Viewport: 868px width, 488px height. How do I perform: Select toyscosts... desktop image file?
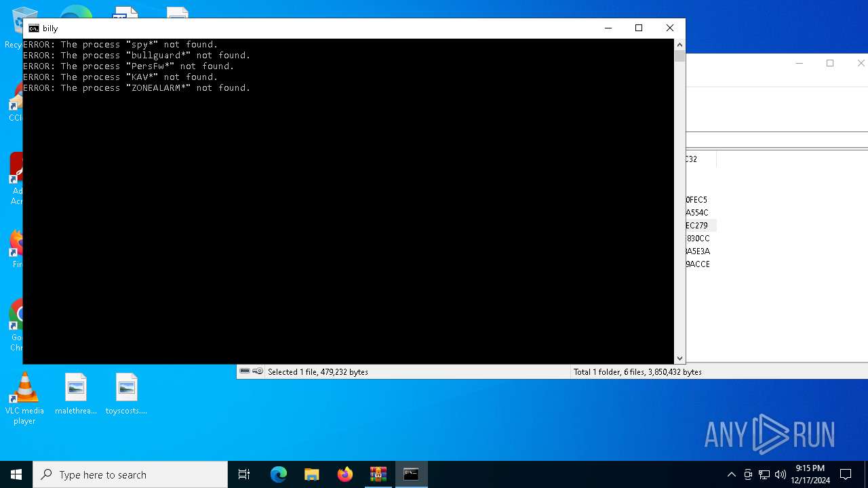tap(126, 394)
